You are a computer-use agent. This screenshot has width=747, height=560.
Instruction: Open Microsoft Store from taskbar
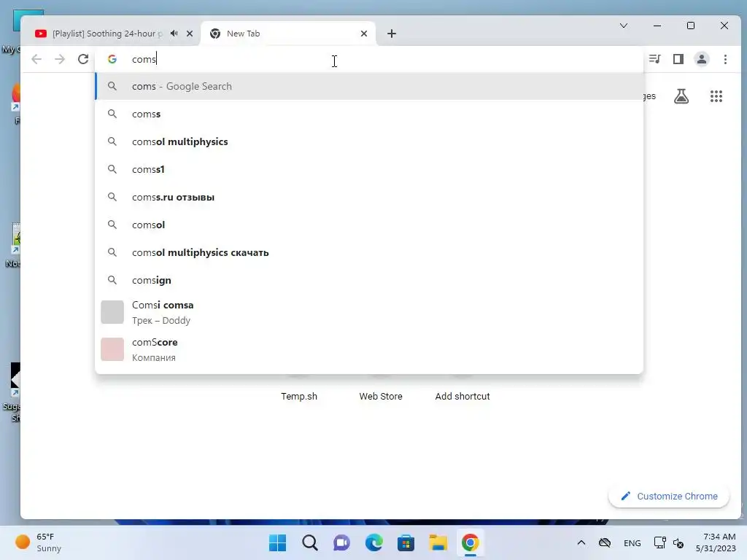[406, 542]
